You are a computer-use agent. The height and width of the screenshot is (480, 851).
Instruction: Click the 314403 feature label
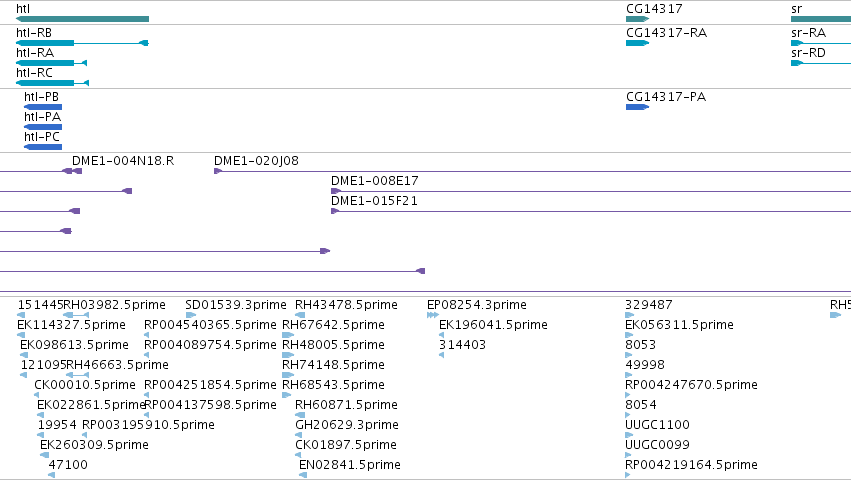click(x=462, y=345)
